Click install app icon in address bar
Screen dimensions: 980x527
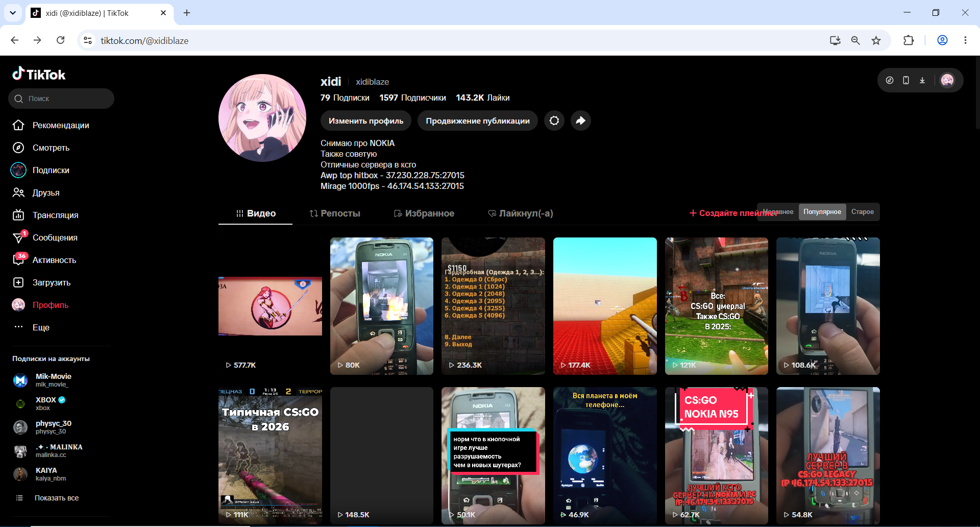(835, 40)
